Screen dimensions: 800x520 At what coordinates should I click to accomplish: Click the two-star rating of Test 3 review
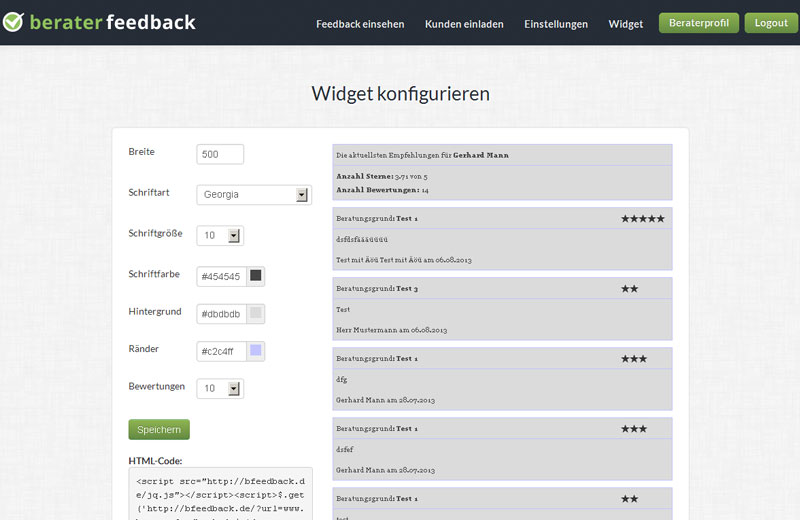tap(629, 289)
